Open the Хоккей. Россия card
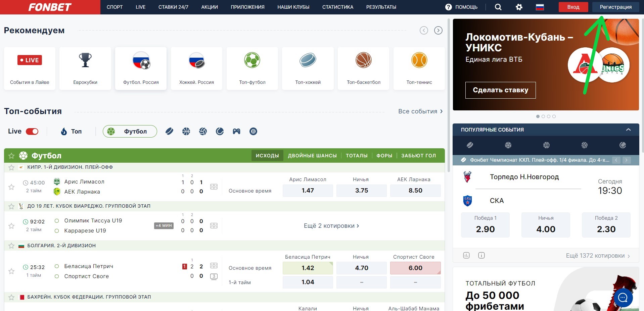Screen dimensions: 644x311 196,68
